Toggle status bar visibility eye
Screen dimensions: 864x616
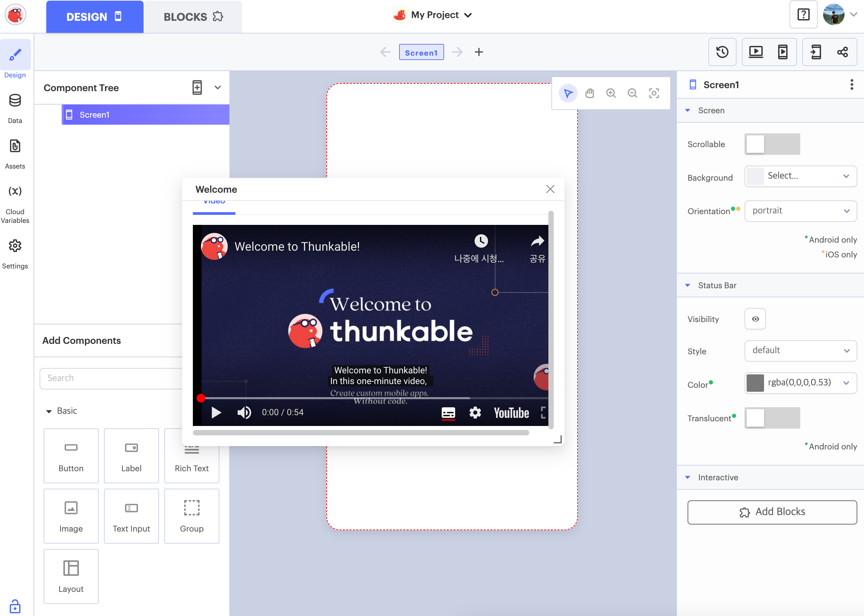pos(755,319)
